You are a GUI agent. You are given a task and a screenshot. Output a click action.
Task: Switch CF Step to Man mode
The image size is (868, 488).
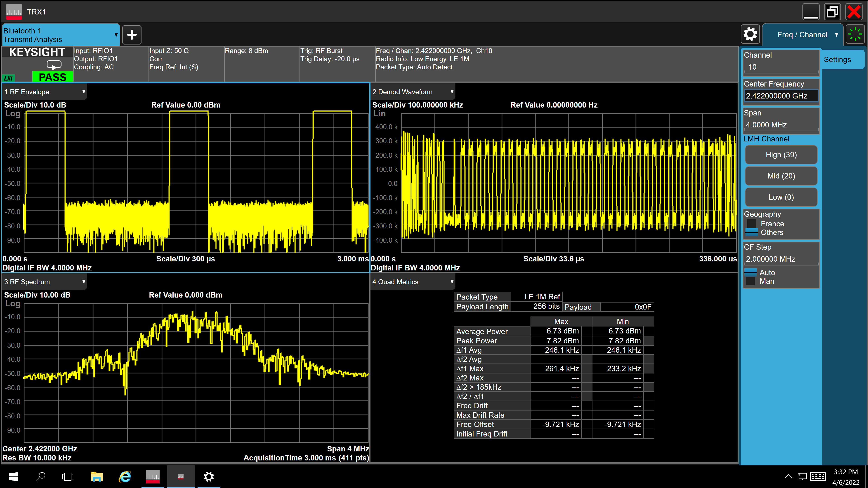pos(751,281)
